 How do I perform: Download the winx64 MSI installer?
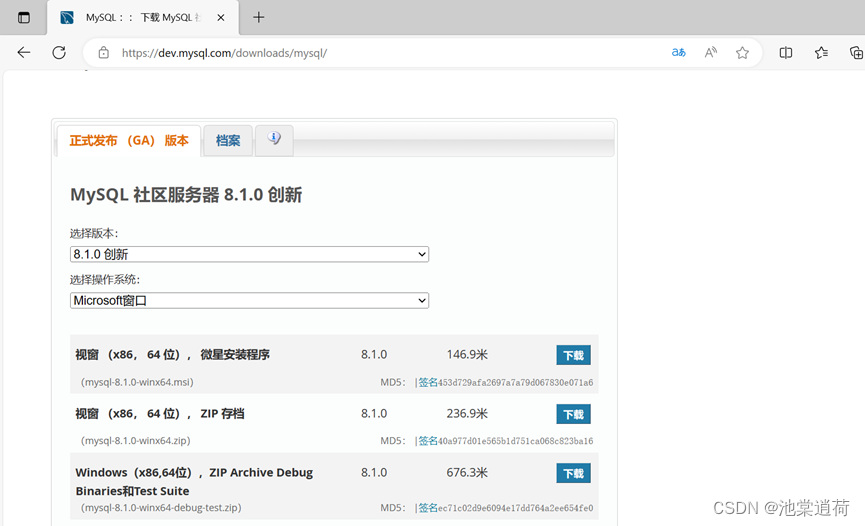click(x=573, y=355)
